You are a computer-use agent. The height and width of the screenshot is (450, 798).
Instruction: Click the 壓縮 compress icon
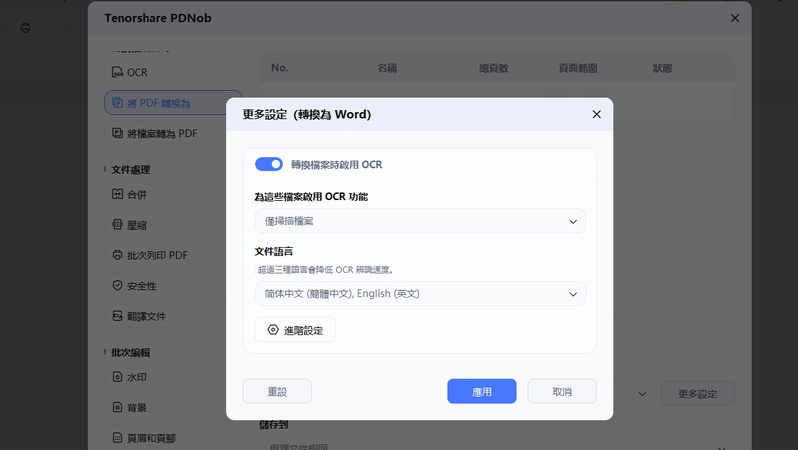117,224
